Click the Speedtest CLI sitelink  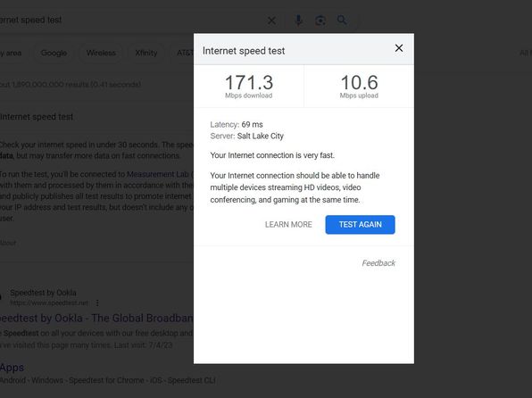pos(191,380)
